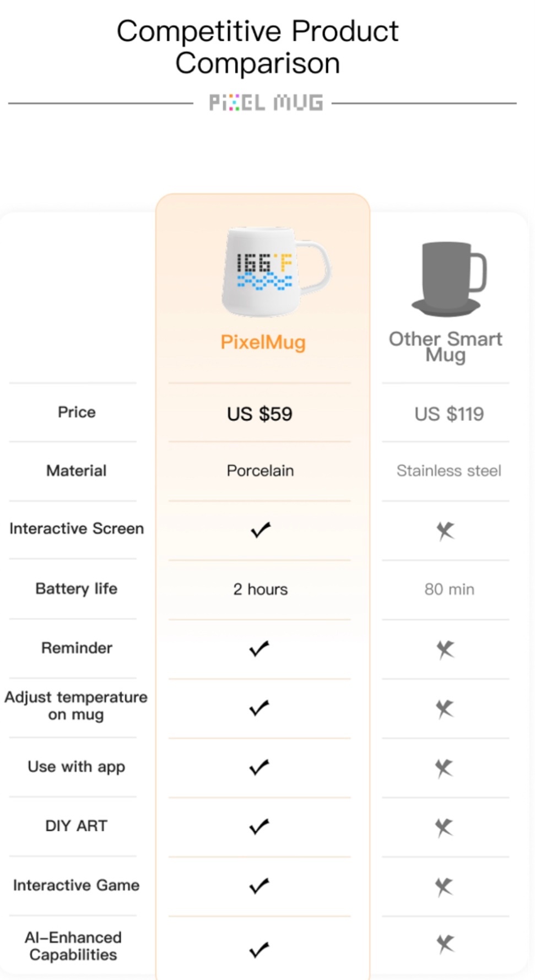Click the 2 hours battery value

coord(260,589)
